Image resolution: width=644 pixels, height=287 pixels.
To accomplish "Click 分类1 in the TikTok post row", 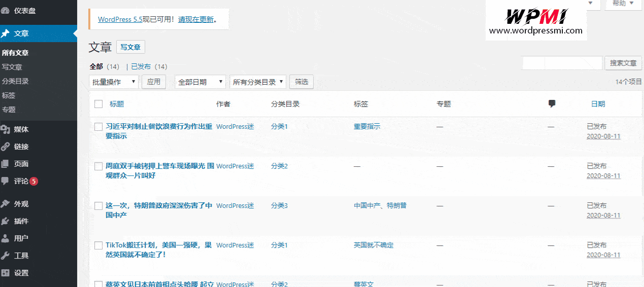I will tap(279, 245).
